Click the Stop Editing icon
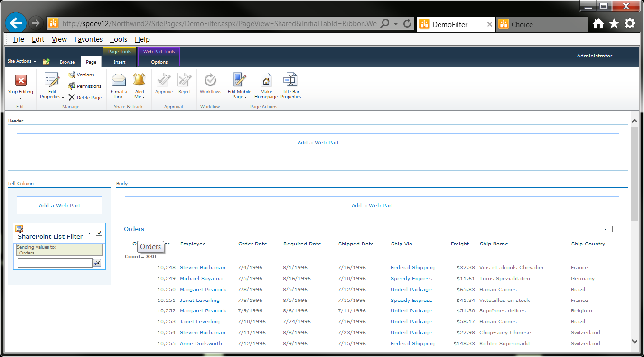 click(x=20, y=80)
